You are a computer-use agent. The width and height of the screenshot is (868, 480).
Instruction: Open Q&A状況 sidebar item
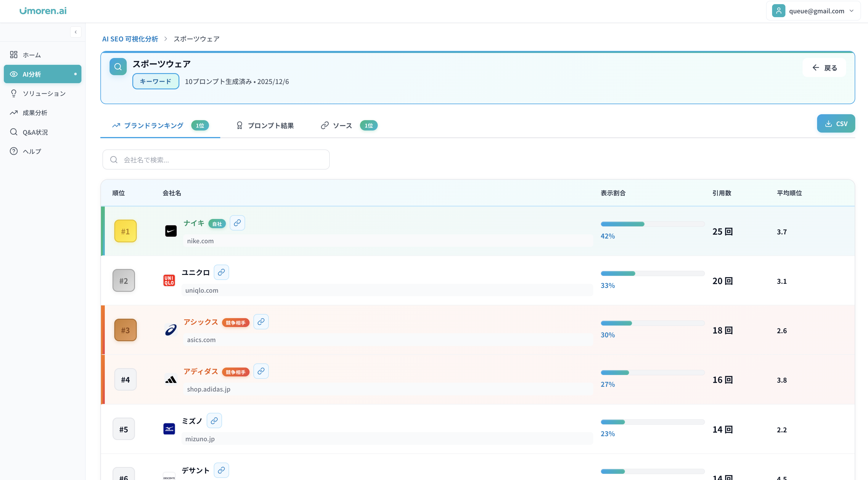coord(35,132)
